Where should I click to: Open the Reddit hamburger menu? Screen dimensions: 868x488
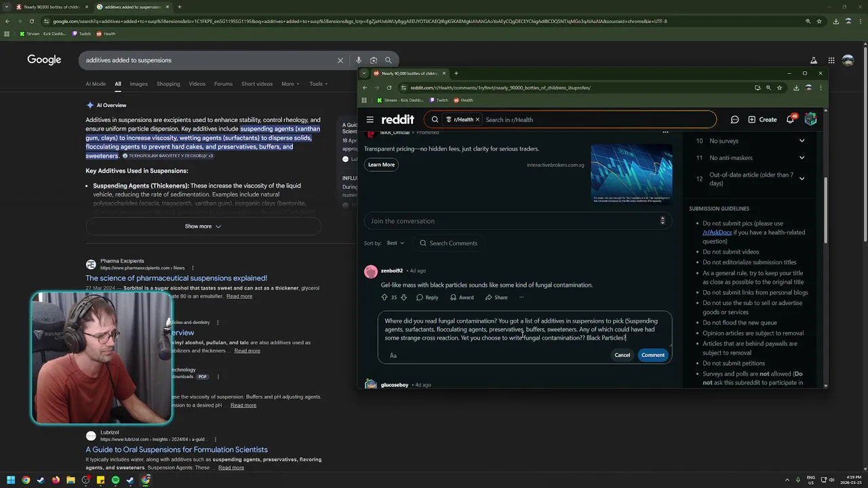[x=370, y=119]
